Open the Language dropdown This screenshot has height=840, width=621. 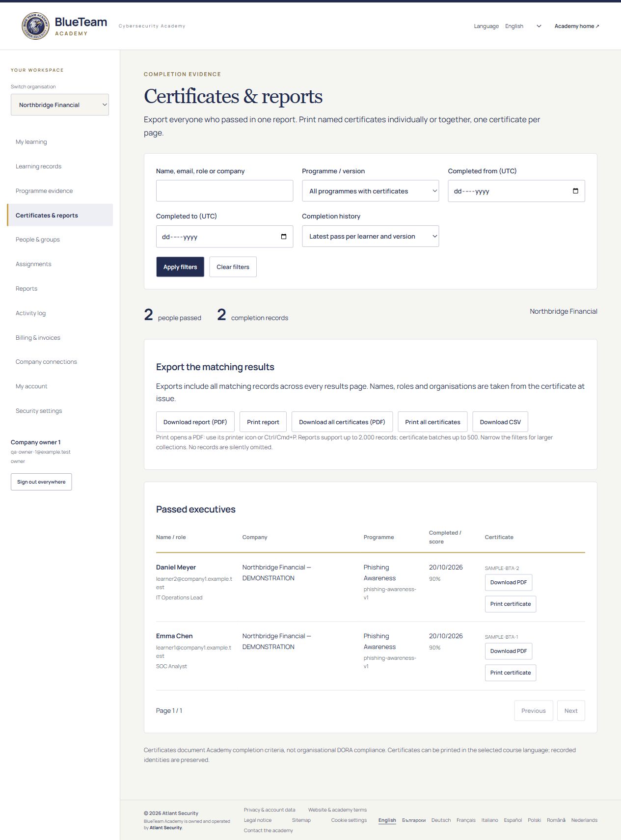[523, 26]
